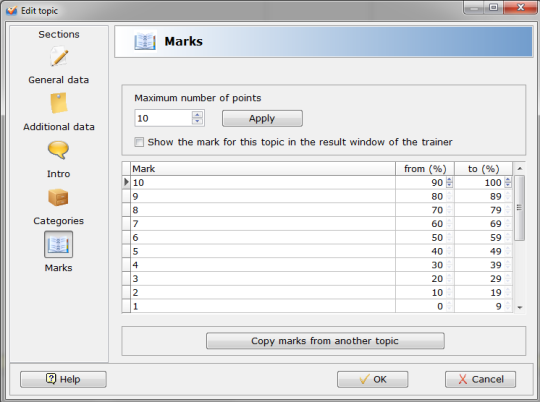Click the to value 59 cell

(x=484, y=238)
